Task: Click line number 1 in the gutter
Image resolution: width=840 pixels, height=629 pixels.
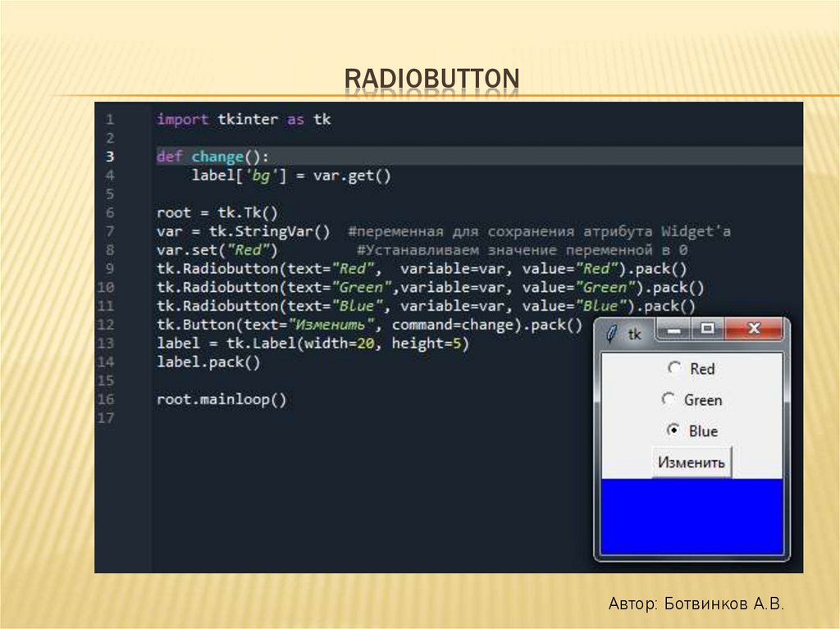Action: (110, 119)
